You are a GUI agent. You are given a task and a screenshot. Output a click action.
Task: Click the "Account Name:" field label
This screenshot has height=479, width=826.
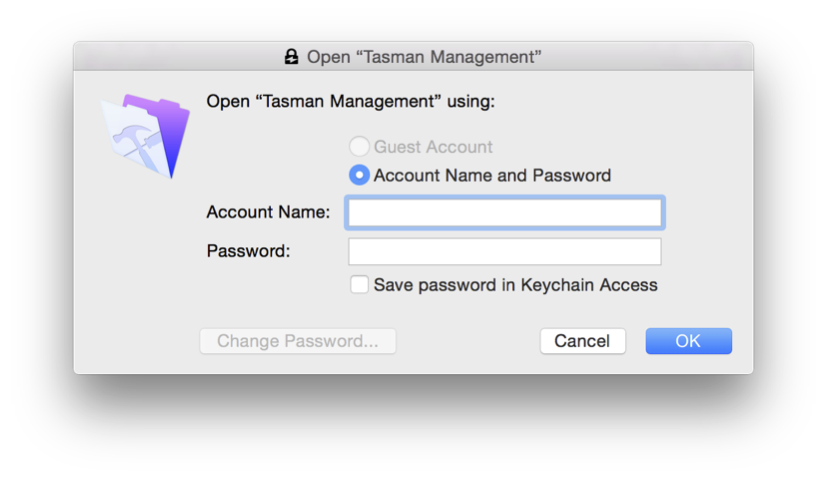pyautogui.click(x=268, y=212)
